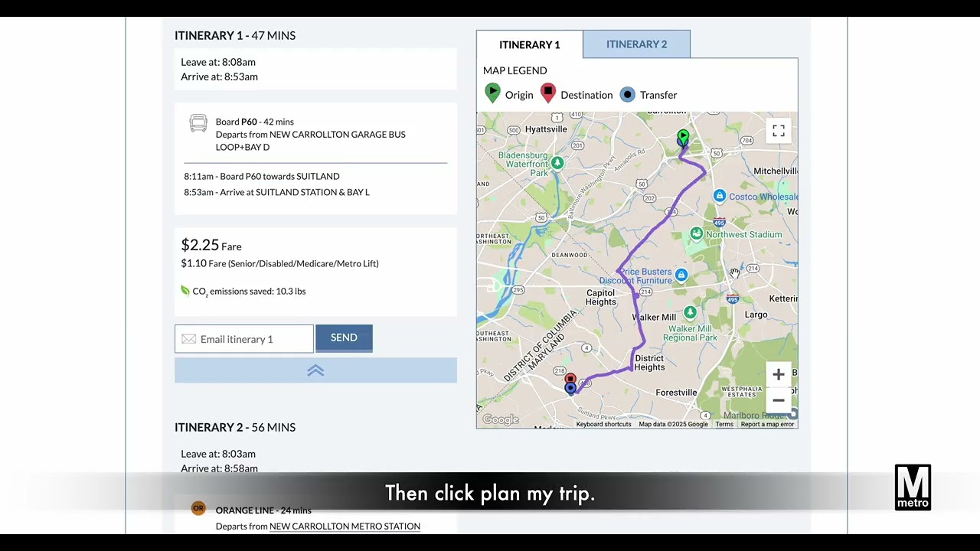980x551 pixels.
Task: Open New Carrollton Metro Station link
Action: point(345,527)
